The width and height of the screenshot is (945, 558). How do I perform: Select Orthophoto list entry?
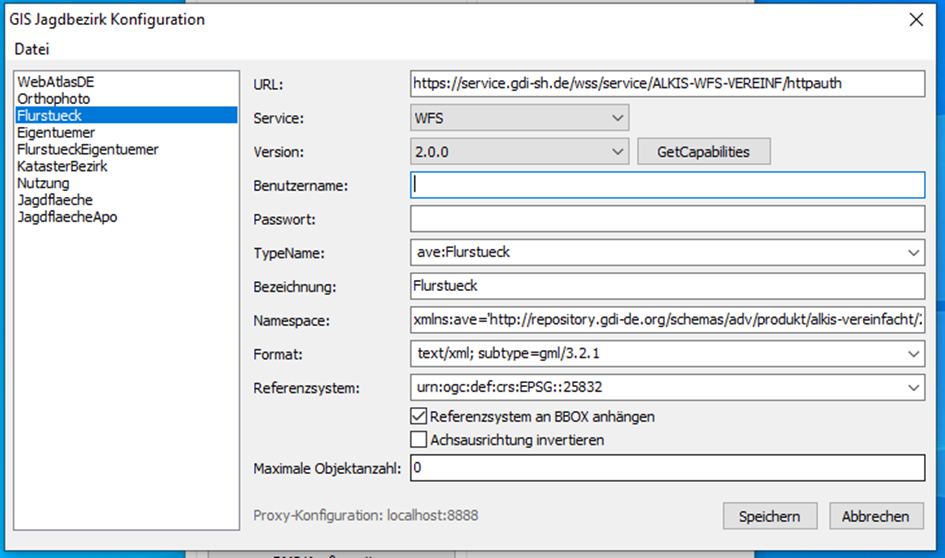(x=53, y=99)
